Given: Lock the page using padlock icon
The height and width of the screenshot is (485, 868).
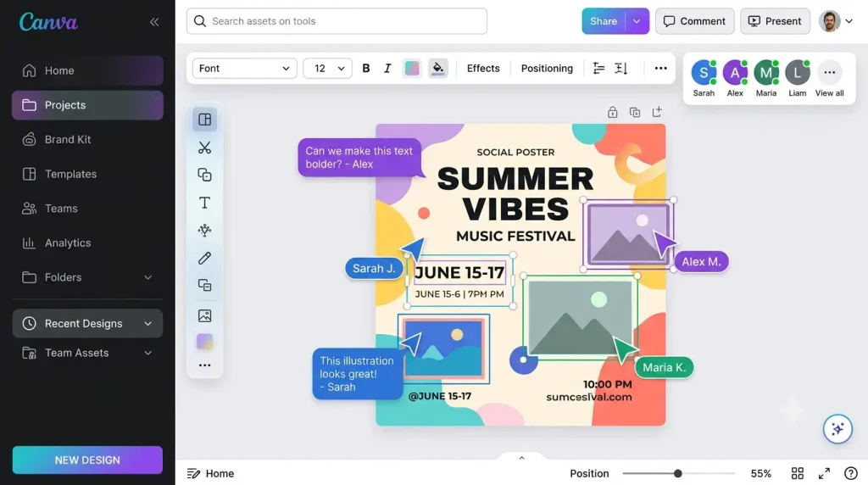Looking at the screenshot, I should coord(612,113).
